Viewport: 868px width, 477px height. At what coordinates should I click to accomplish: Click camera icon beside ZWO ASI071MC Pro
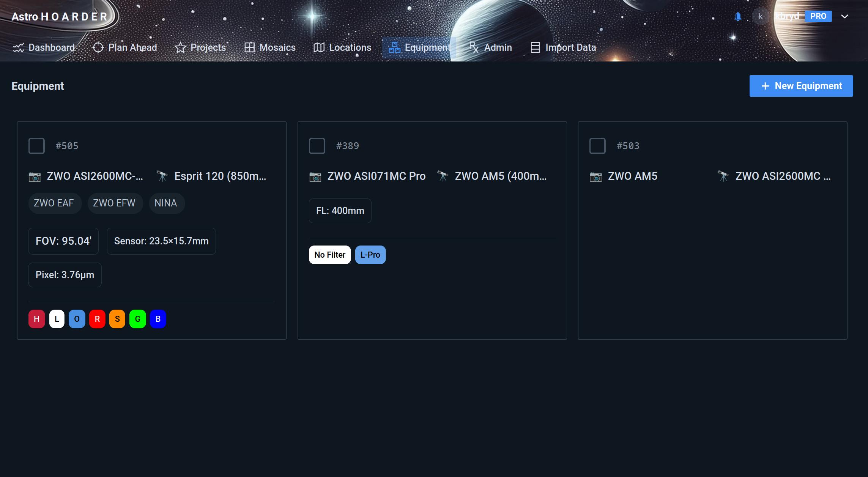[x=315, y=176]
